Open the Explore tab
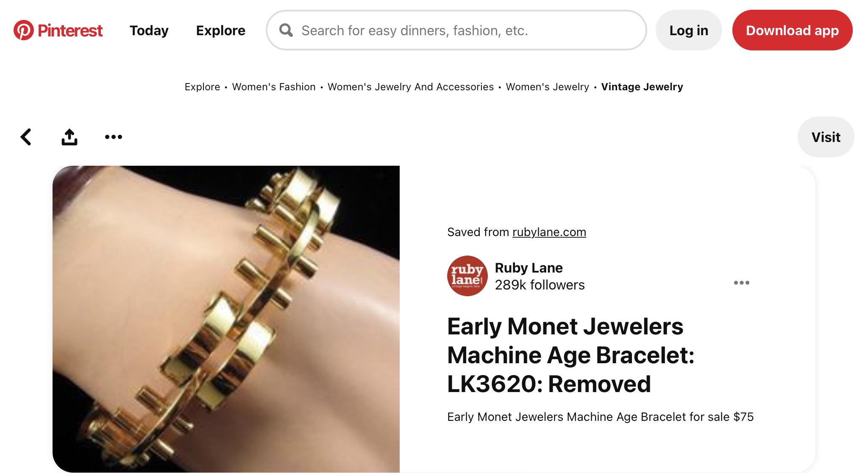The image size is (868, 473). 221,30
